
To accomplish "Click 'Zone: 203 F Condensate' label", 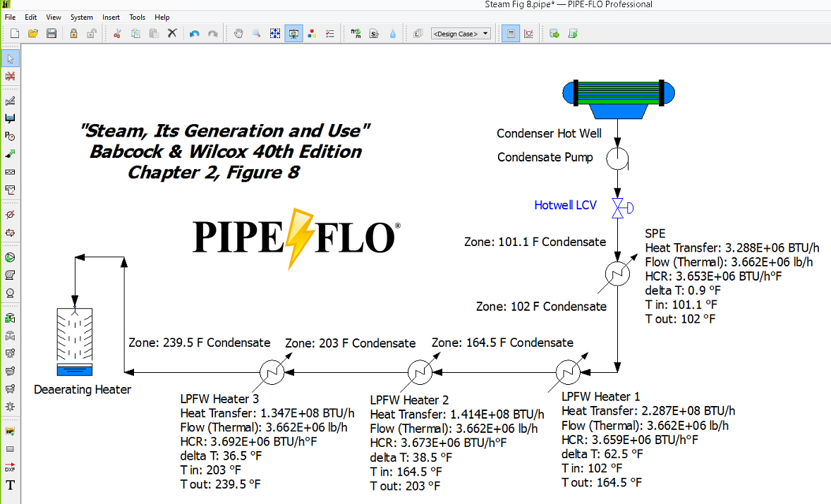I will pos(351,343).
